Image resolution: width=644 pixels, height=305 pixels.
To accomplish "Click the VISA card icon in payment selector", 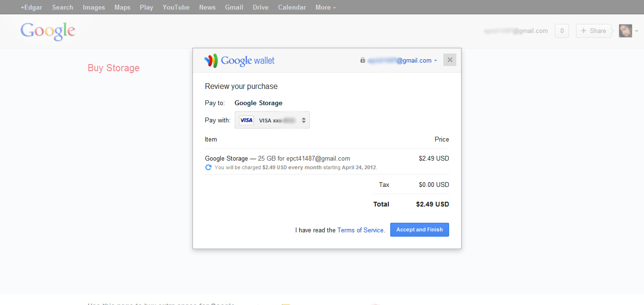I will pos(246,120).
